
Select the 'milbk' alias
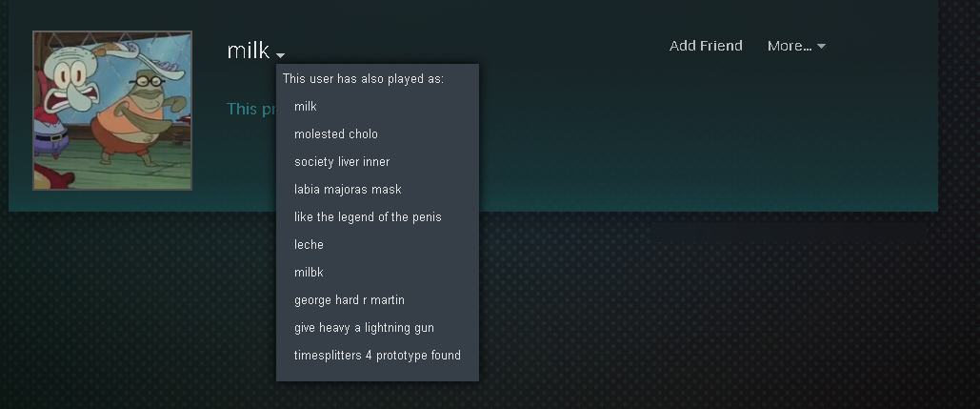click(309, 272)
